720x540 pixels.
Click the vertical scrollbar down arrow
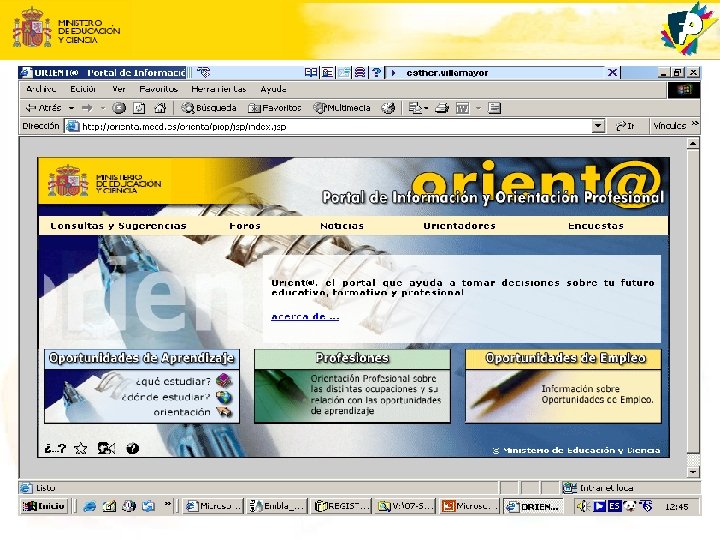(x=693, y=472)
